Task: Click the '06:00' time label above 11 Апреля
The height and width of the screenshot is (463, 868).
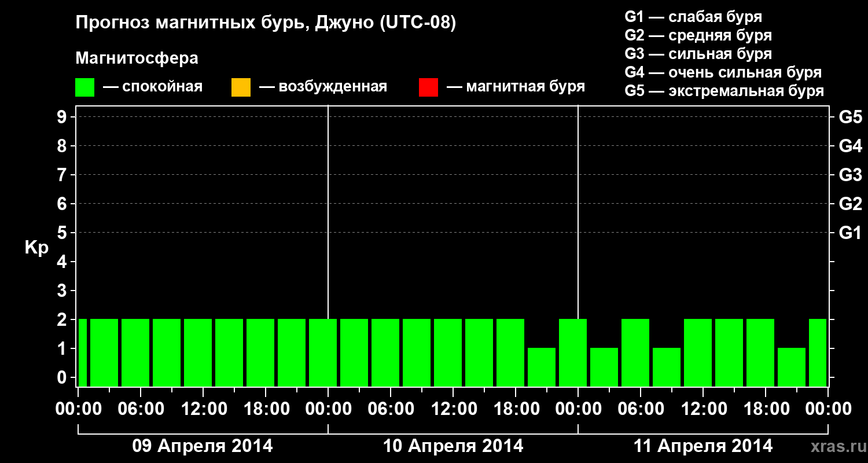Action: [641, 409]
